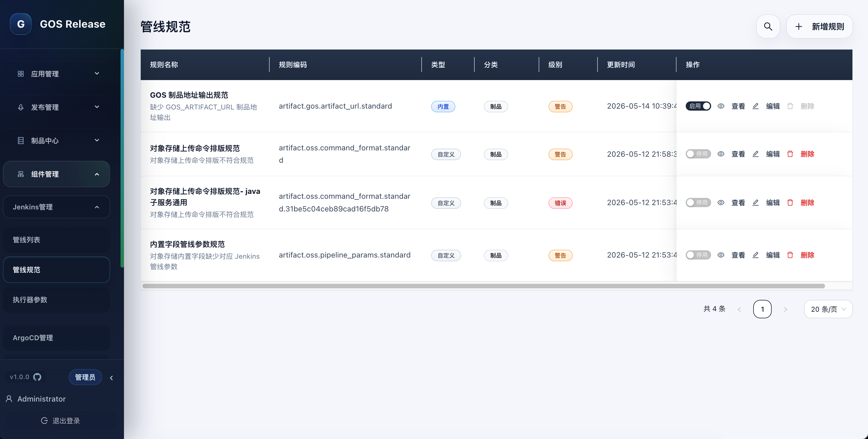Click pencil icon in GOS 制品地址输出规范 row
The height and width of the screenshot is (439, 868).
tap(756, 106)
